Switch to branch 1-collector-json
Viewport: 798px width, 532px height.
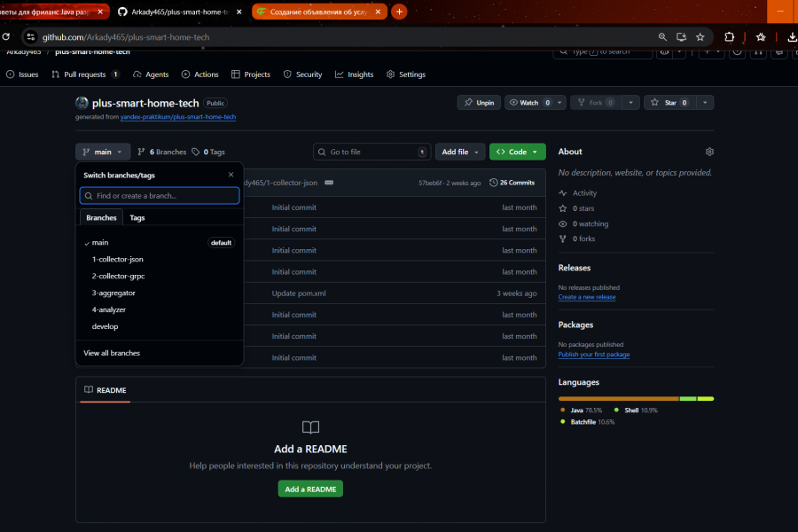click(x=160, y=259)
